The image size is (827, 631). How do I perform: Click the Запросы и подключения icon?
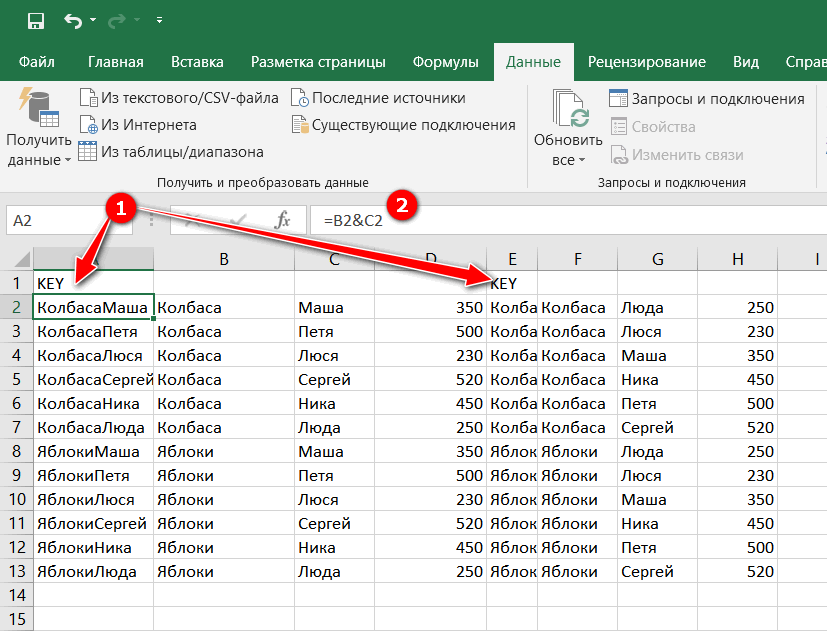pos(618,98)
